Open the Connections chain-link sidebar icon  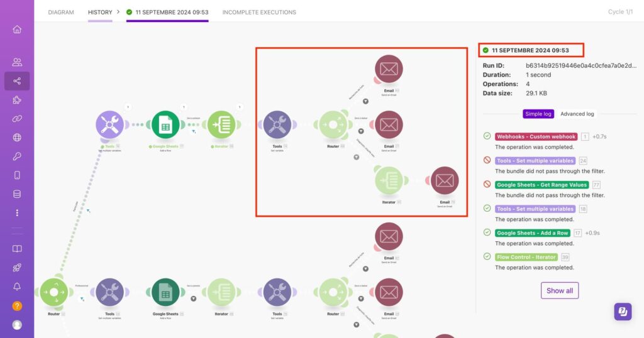tap(17, 119)
